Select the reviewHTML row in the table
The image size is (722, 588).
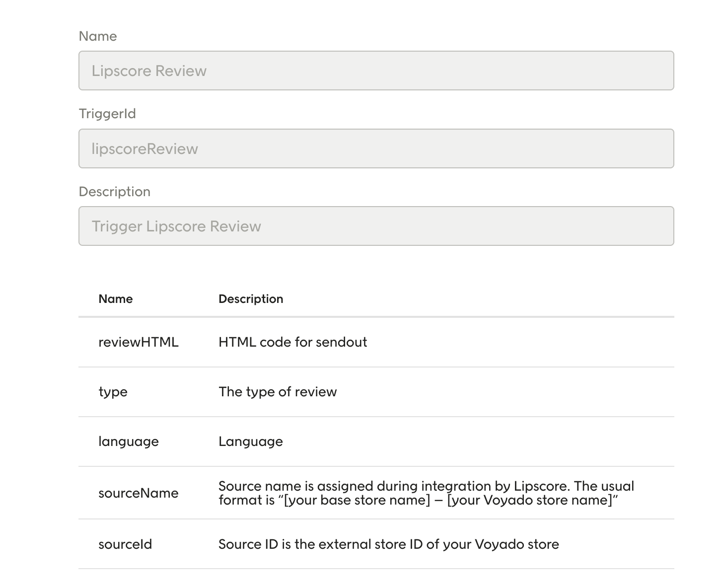point(139,342)
